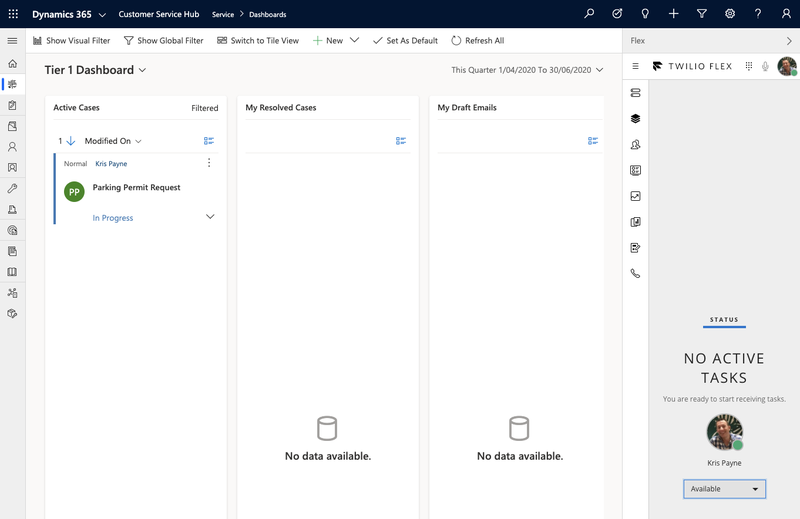This screenshot has height=519, width=800.
Task: Click the advanced find funnel icon
Action: pos(702,14)
